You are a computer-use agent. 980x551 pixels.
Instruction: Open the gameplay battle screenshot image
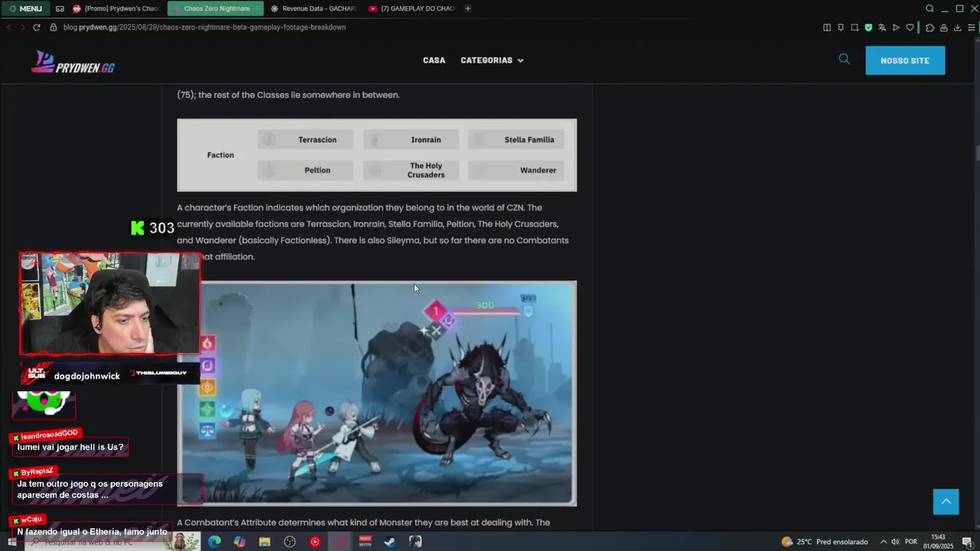coord(377,393)
